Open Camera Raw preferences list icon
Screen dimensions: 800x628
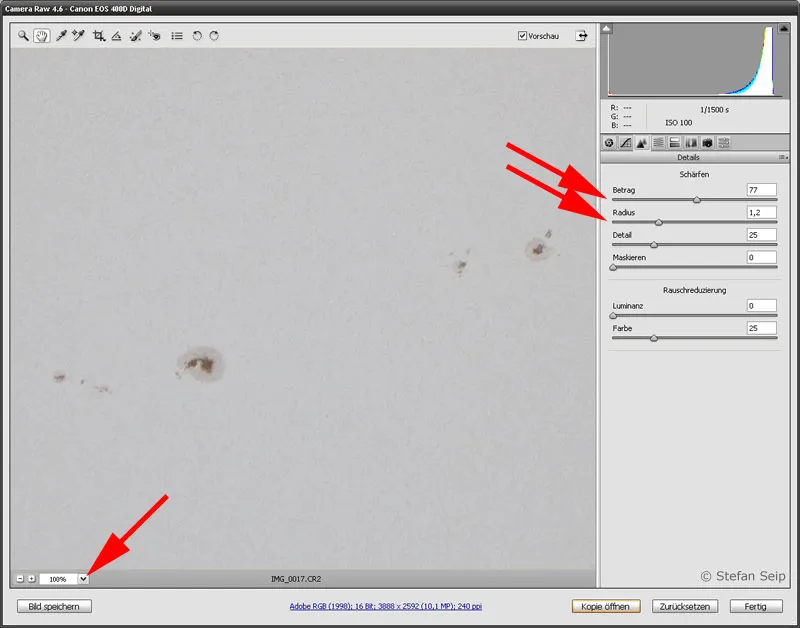click(x=177, y=36)
